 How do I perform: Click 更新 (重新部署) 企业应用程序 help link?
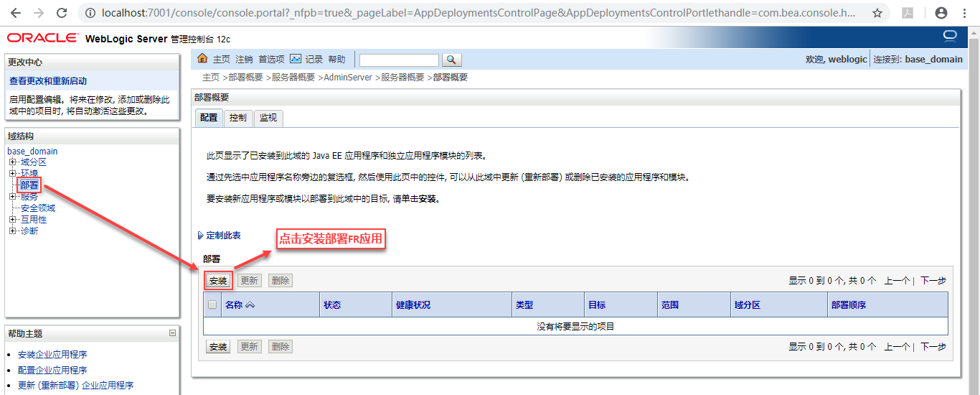click(x=75, y=386)
